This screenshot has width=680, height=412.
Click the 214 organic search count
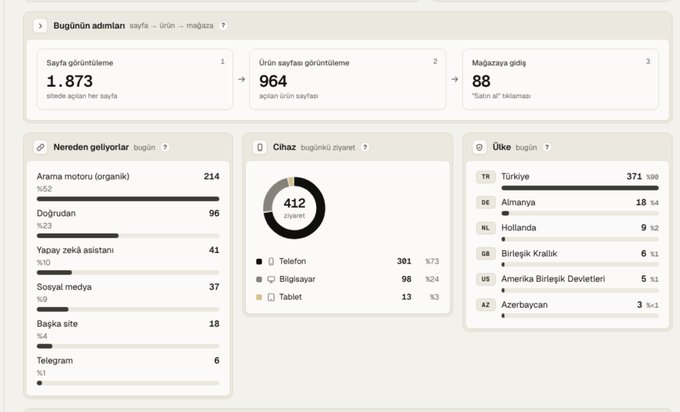coord(212,177)
